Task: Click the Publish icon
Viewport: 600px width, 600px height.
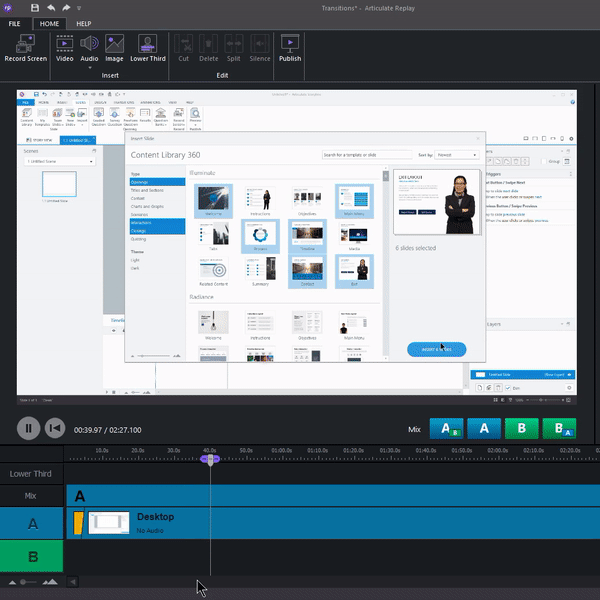Action: pyautogui.click(x=290, y=44)
